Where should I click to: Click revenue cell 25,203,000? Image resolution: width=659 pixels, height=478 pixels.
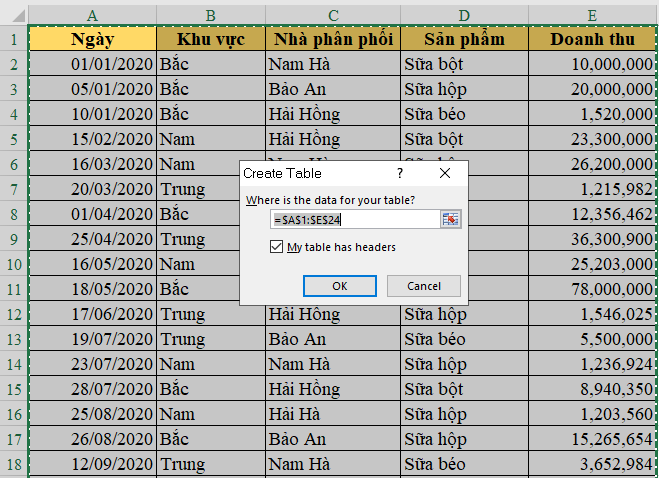tap(593, 264)
